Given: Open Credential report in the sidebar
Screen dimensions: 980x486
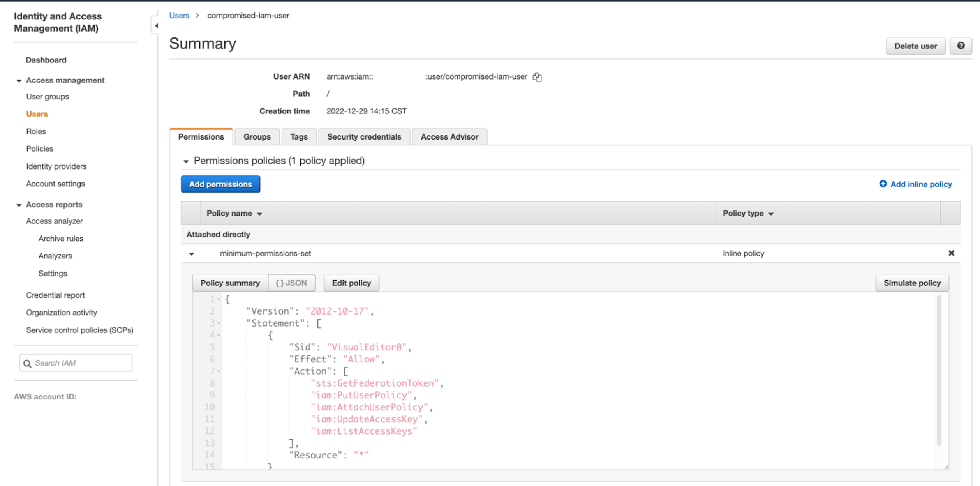Looking at the screenshot, I should point(55,295).
